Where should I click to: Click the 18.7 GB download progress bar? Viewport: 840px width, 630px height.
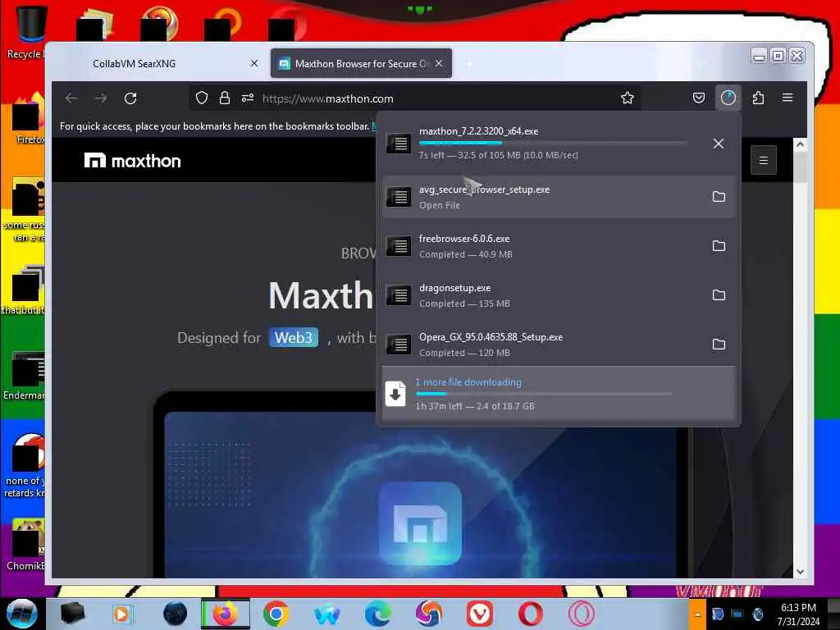(x=543, y=394)
